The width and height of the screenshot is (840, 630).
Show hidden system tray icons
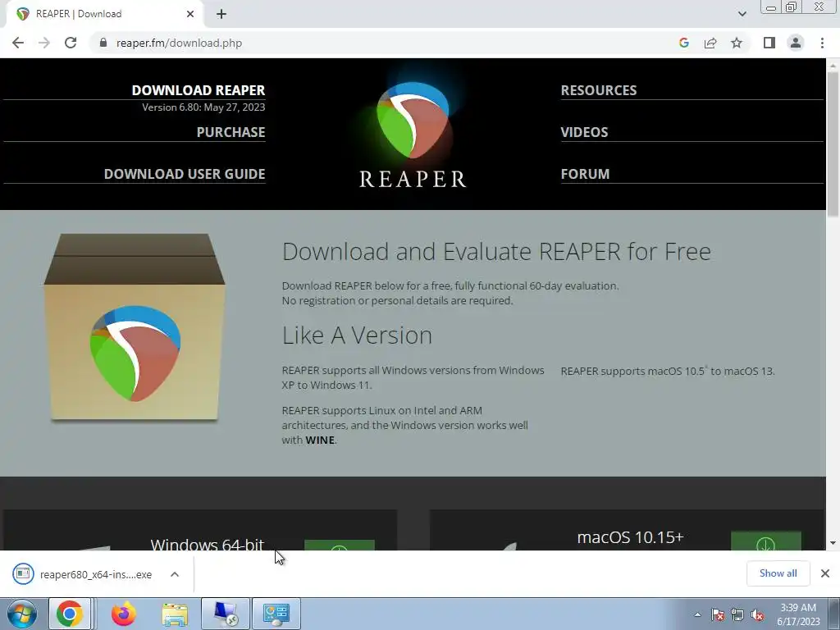coord(697,614)
